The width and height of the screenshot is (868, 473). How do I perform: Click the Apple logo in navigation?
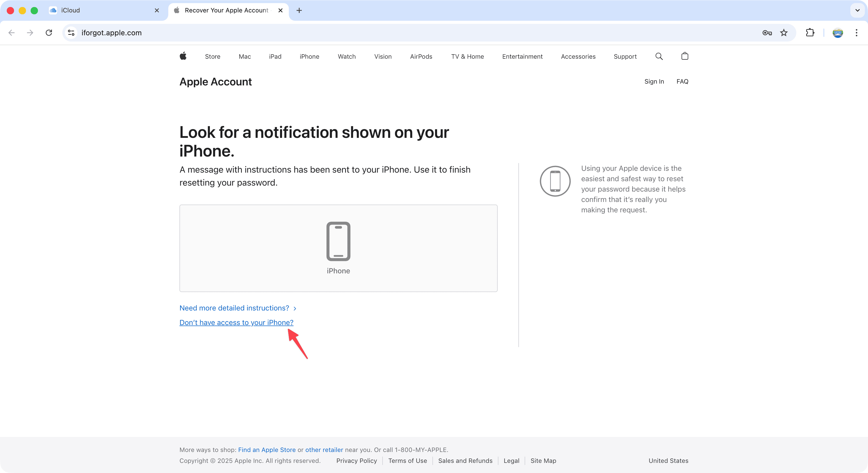[183, 56]
